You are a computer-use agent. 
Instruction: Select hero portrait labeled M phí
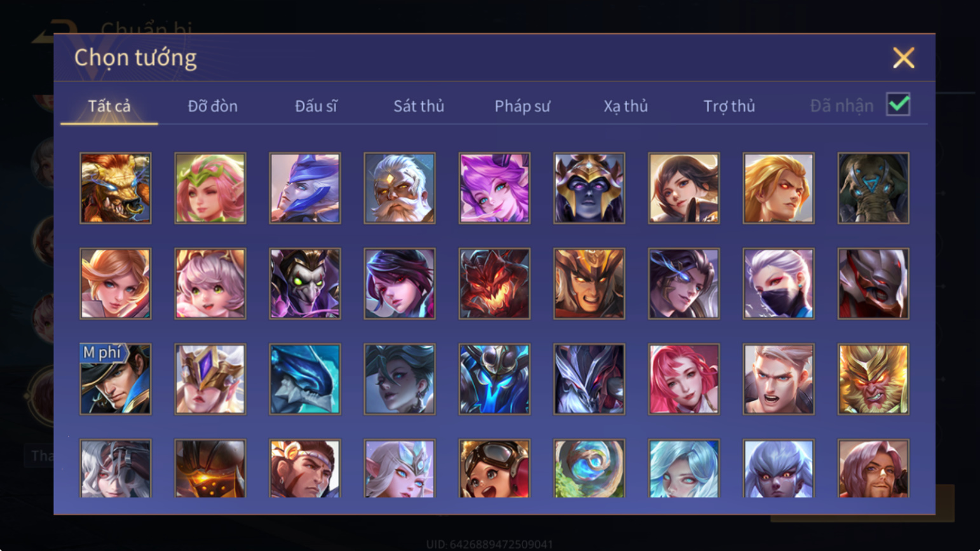(116, 379)
